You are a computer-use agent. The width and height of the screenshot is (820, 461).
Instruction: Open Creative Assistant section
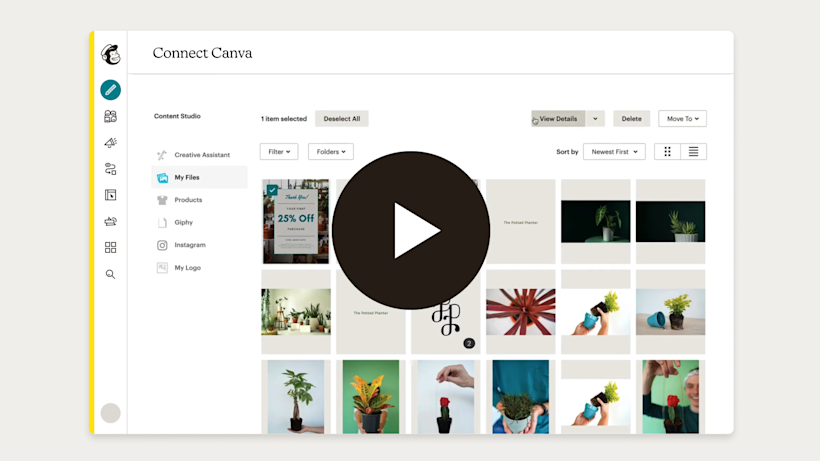click(201, 155)
